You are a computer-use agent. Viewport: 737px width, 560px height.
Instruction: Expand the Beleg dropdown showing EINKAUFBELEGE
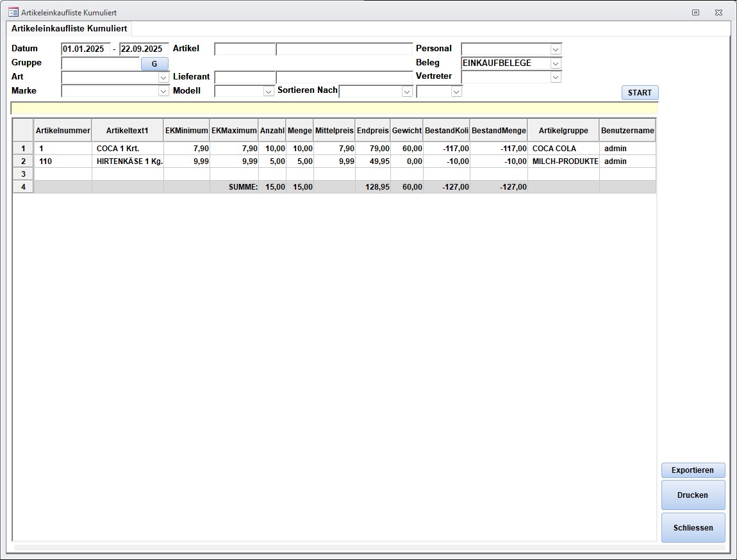[556, 63]
